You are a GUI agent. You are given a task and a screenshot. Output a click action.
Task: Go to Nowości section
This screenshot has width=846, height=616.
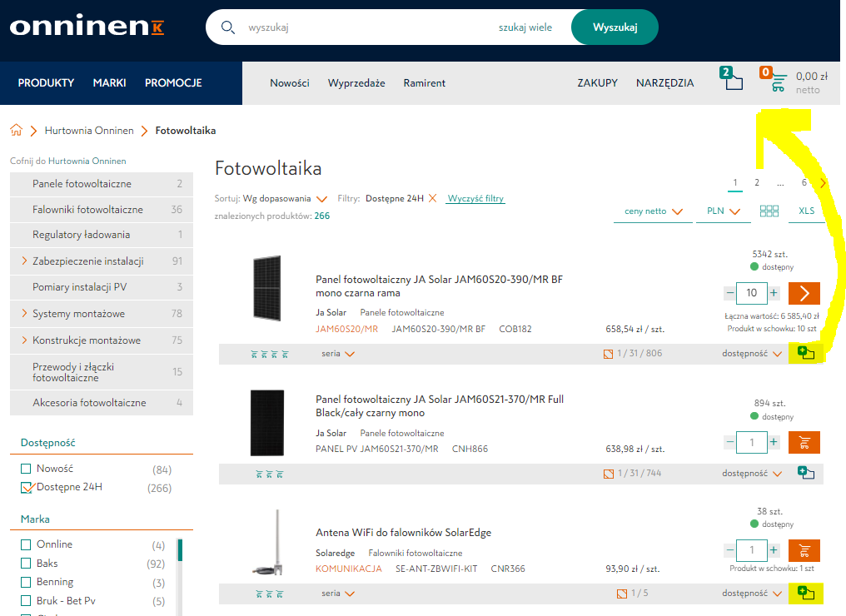click(290, 83)
